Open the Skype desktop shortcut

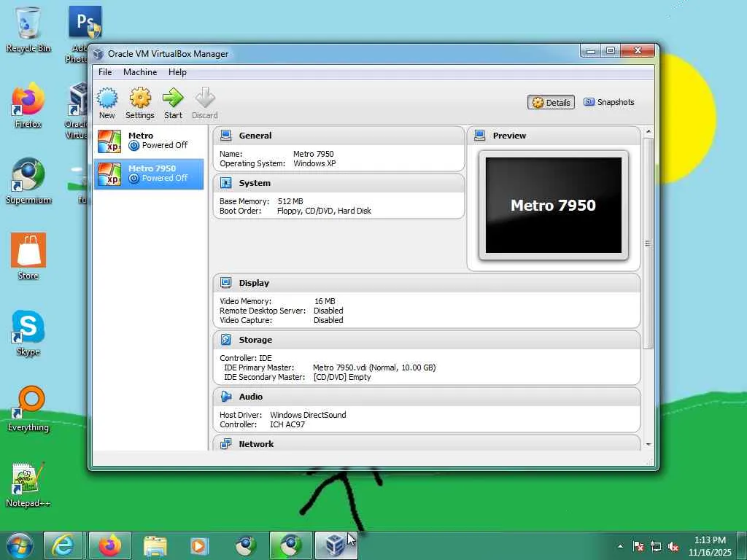click(x=28, y=332)
